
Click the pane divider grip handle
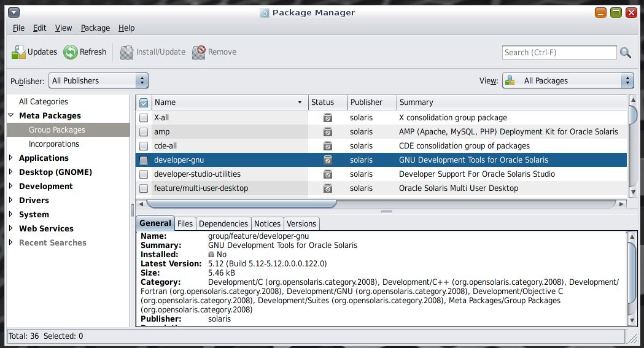click(387, 212)
